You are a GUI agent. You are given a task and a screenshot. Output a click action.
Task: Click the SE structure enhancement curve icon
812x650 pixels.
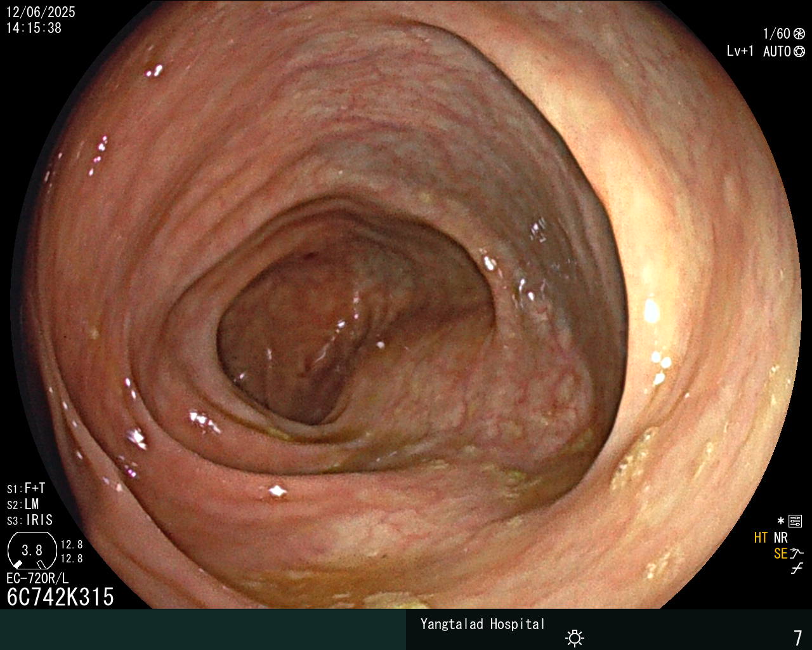coord(797,554)
